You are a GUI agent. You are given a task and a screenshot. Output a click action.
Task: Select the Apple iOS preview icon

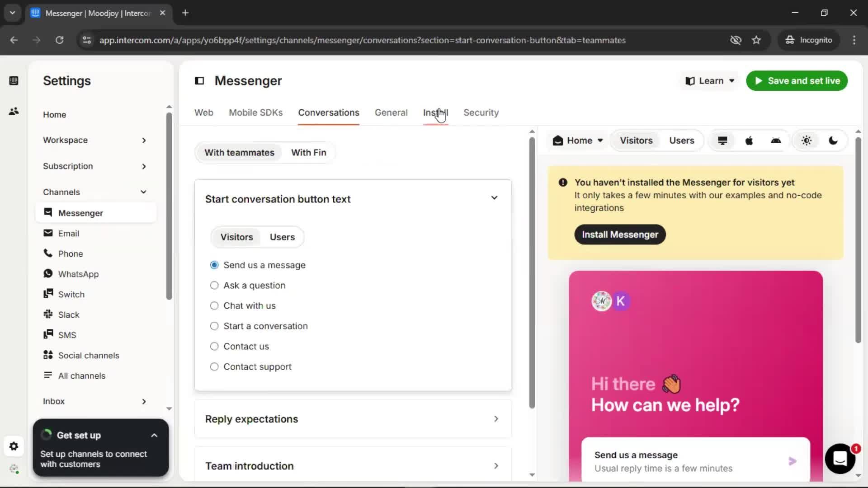click(749, 141)
